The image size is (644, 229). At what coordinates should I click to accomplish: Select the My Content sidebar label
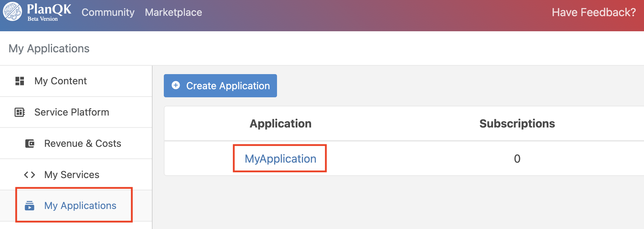(x=60, y=81)
